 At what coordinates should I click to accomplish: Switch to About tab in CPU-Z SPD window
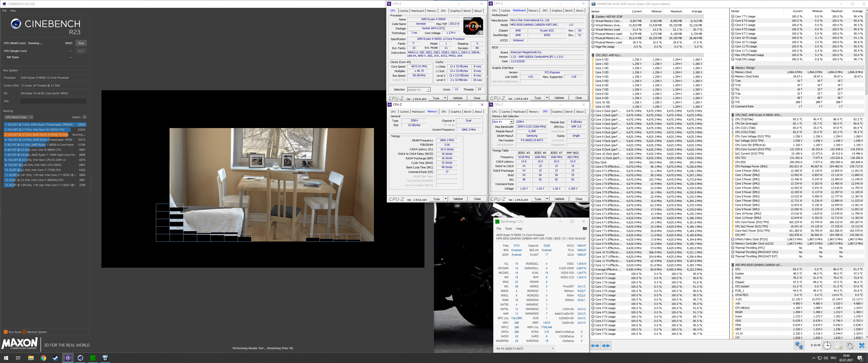pos(580,112)
